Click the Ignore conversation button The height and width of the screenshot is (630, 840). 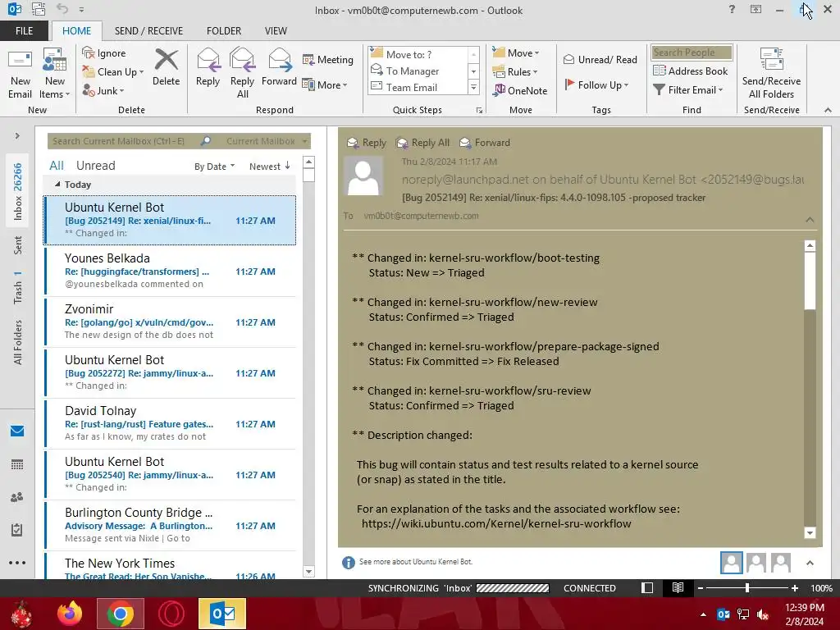pos(104,53)
